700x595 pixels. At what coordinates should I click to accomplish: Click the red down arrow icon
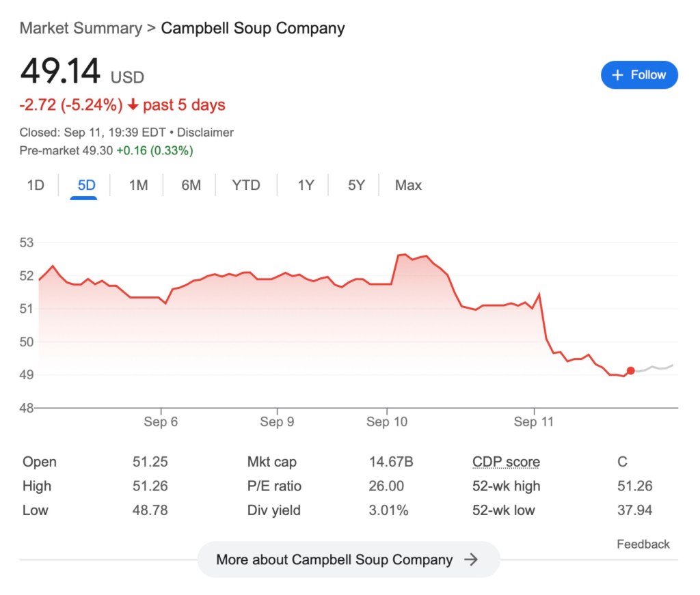(133, 105)
